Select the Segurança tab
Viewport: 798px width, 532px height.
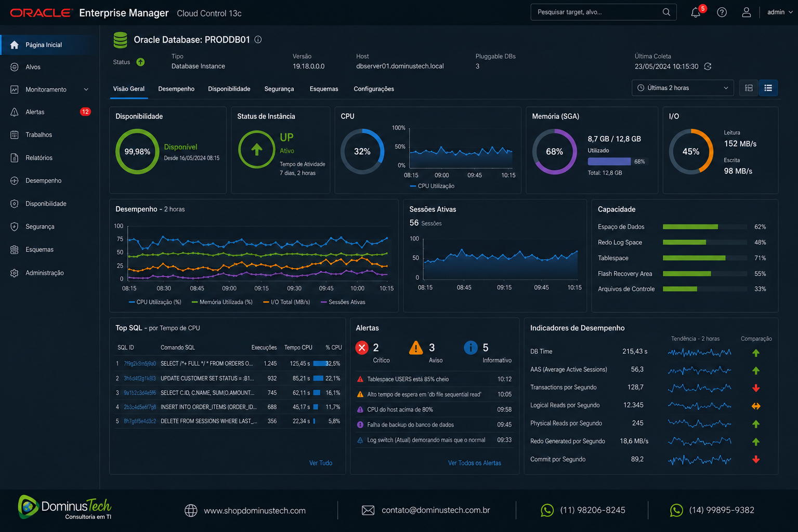(x=279, y=89)
